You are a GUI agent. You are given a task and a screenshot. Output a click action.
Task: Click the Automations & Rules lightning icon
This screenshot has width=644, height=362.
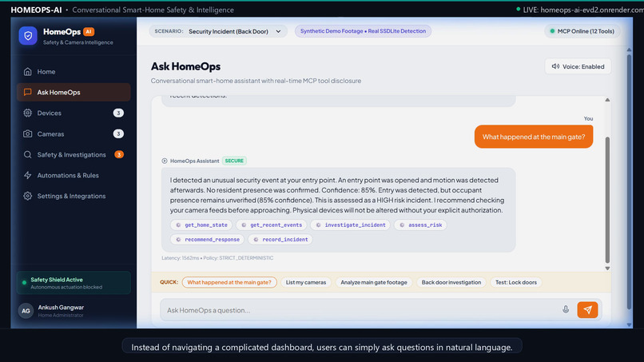pos(27,176)
